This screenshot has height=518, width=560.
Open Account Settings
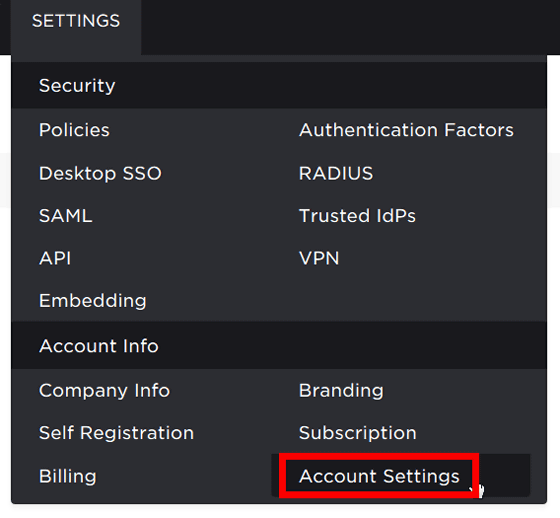click(x=379, y=476)
